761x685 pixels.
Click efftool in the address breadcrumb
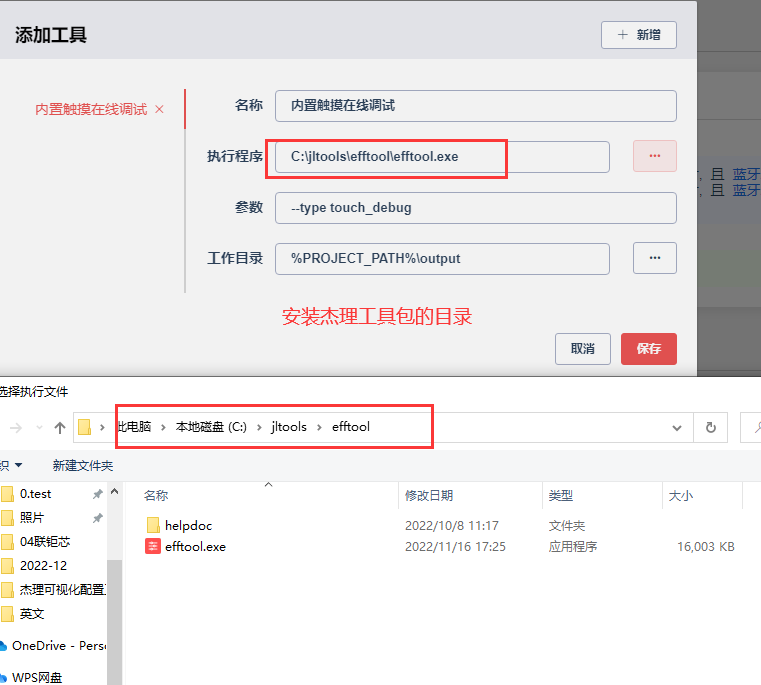point(351,427)
